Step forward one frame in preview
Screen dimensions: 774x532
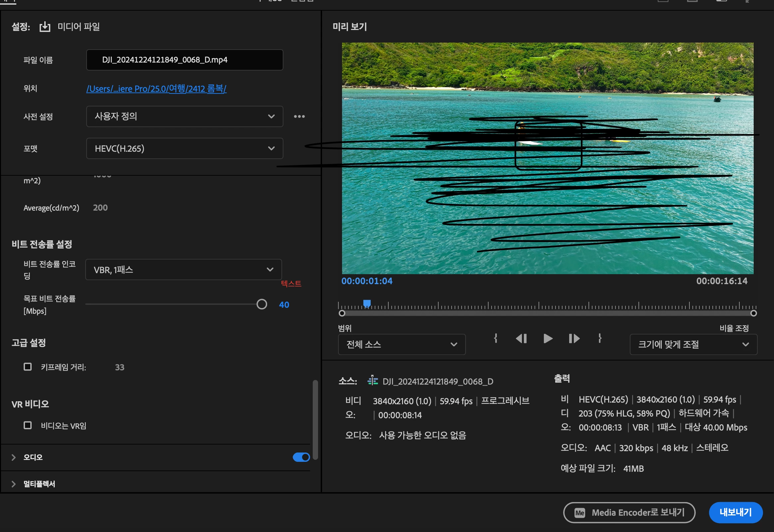pos(574,339)
